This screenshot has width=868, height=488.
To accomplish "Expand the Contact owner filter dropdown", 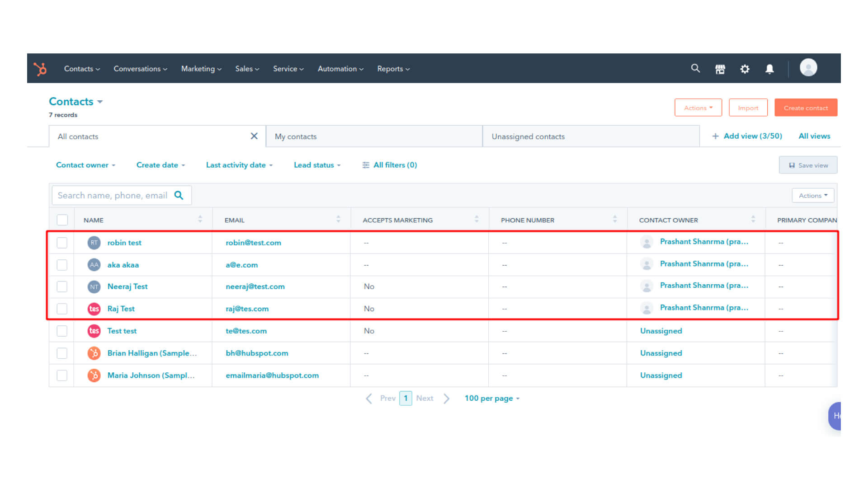I will (x=85, y=165).
